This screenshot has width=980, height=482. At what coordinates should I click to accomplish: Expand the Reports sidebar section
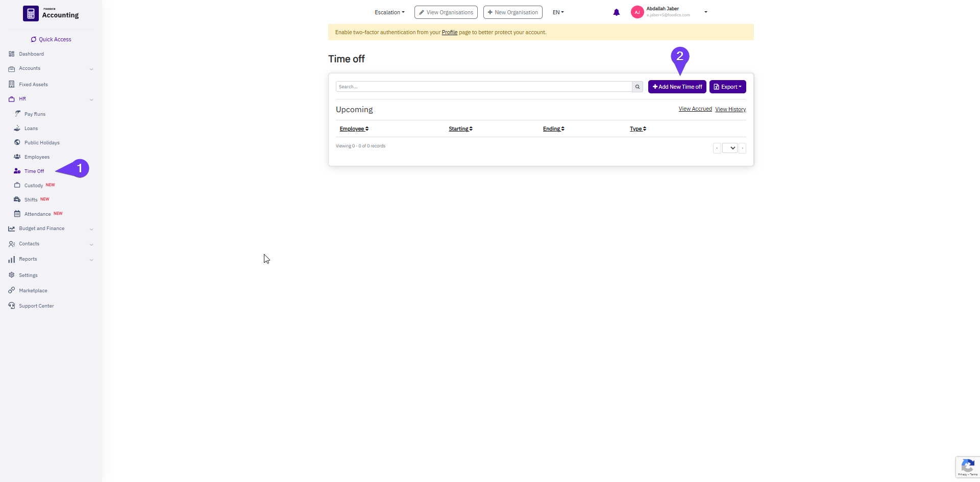tap(28, 259)
